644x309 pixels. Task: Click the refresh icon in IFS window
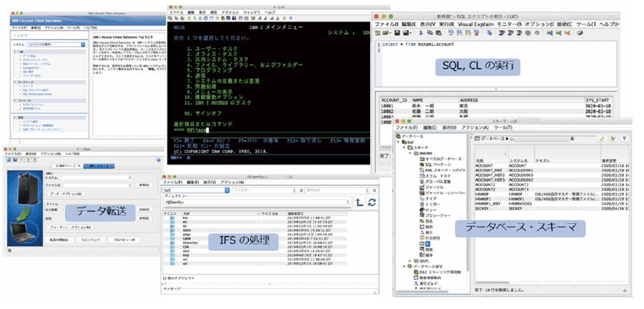pos(371,202)
